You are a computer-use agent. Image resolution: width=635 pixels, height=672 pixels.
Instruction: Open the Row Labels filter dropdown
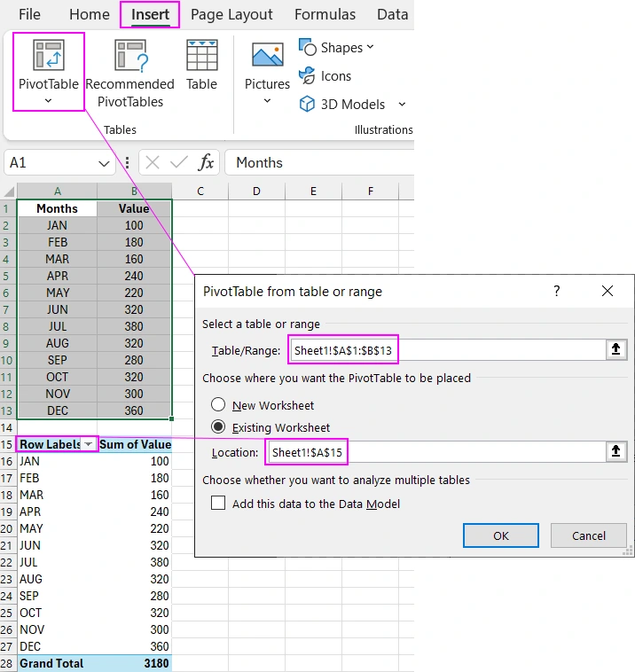pos(88,444)
